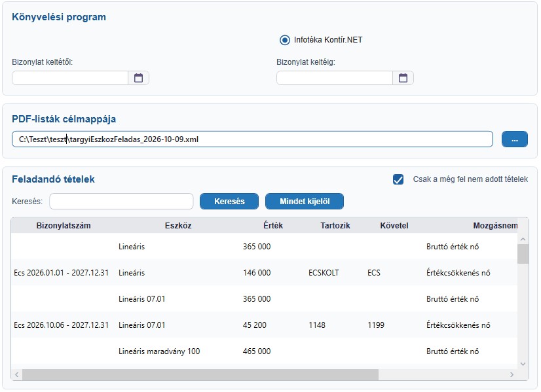Click the Keresés search button

229,202
